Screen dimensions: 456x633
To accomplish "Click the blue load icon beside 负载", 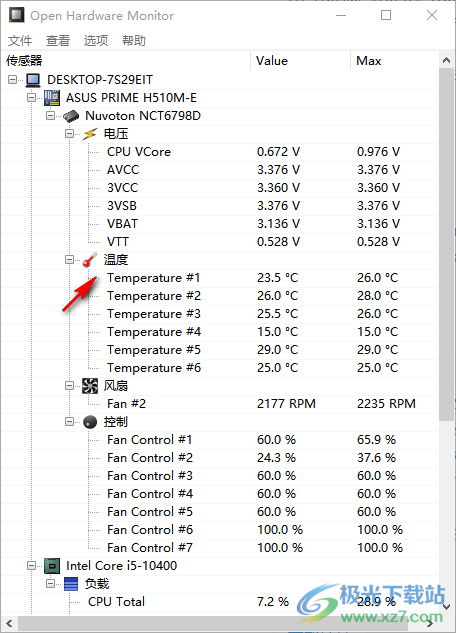I will pyautogui.click(x=71, y=584).
